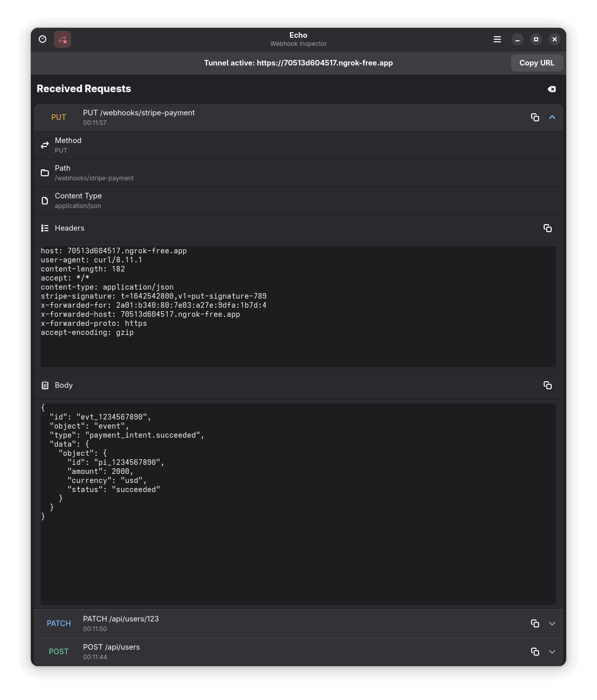Click the 'Content Type' row label
This screenshot has width=597, height=700.
[78, 196]
